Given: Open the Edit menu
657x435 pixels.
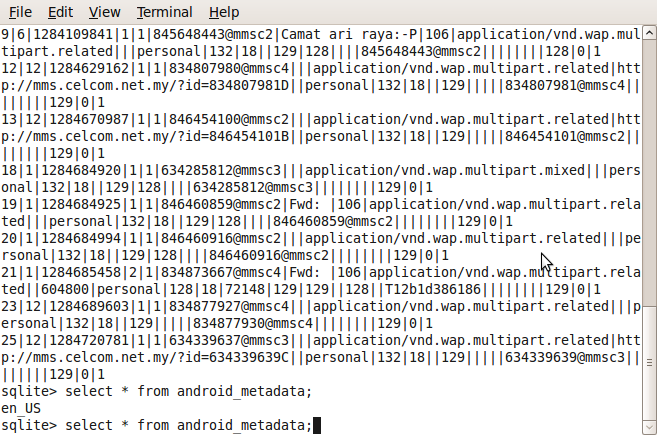Looking at the screenshot, I should [x=60, y=12].
